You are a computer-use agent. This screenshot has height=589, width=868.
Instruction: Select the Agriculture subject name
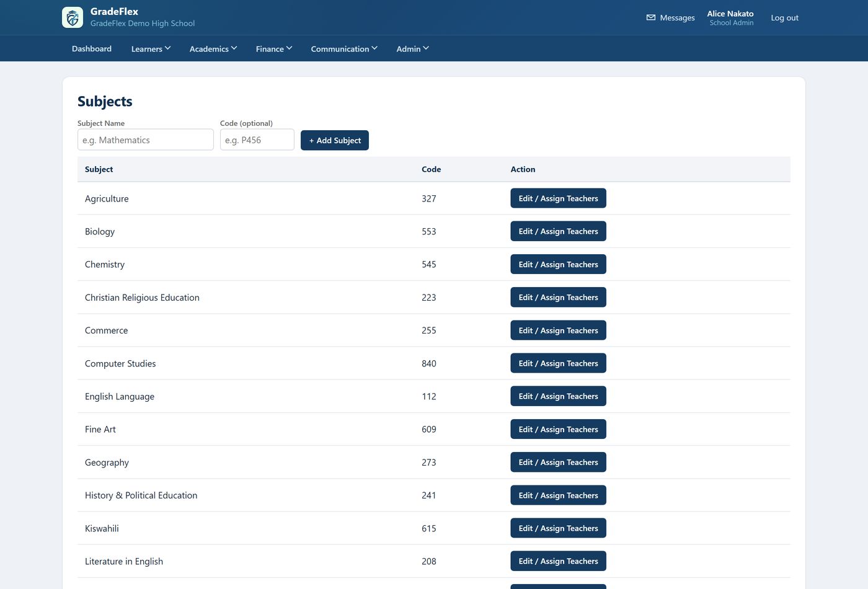[107, 198]
